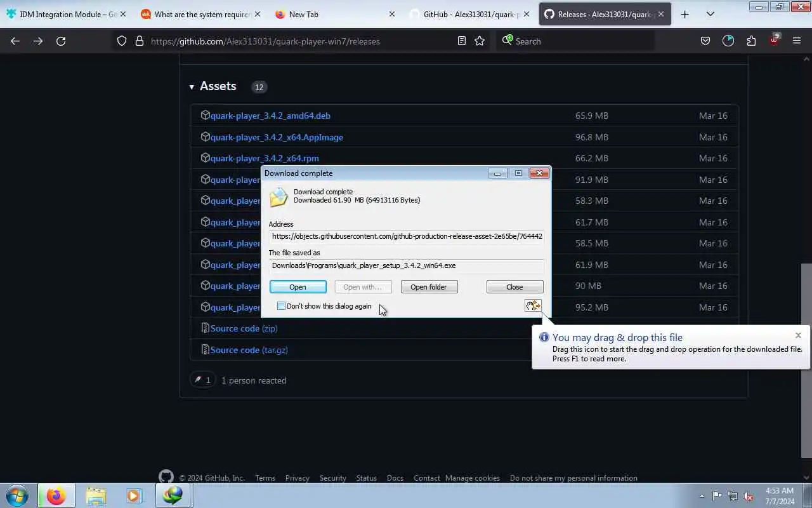The image size is (812, 508).
Task: Click the site padlock icon
Action: (x=140, y=41)
